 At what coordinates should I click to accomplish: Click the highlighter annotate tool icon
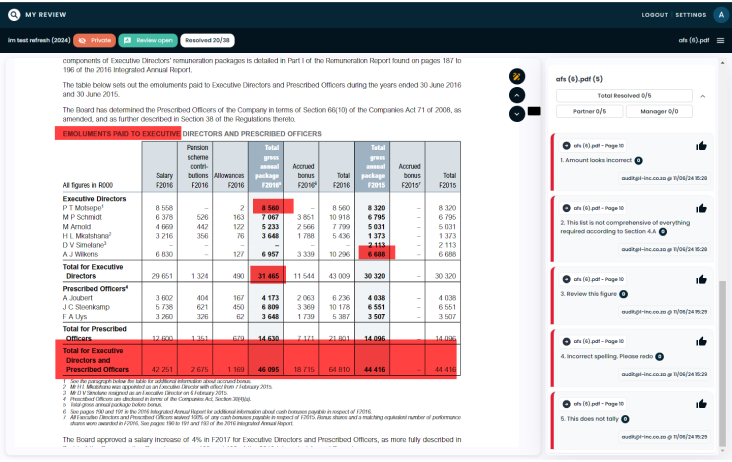pyautogui.click(x=517, y=76)
